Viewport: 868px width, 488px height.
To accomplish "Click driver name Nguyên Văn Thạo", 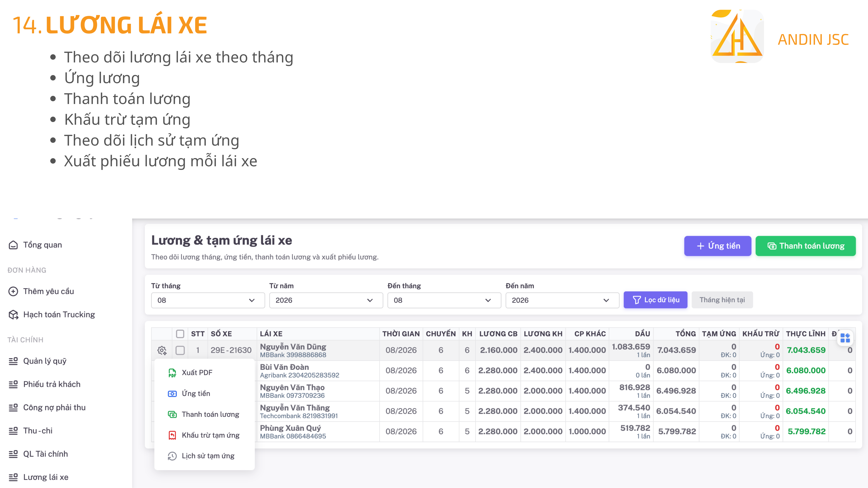I will 292,387.
